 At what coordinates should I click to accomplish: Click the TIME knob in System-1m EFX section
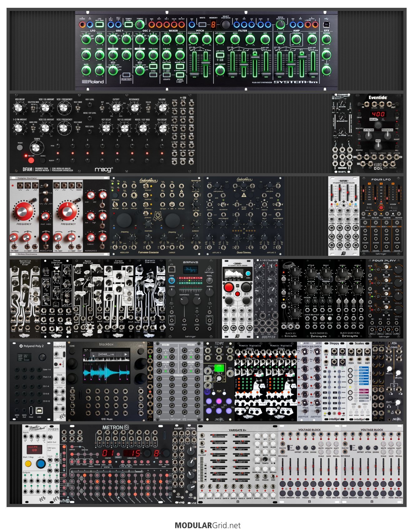[326, 71]
